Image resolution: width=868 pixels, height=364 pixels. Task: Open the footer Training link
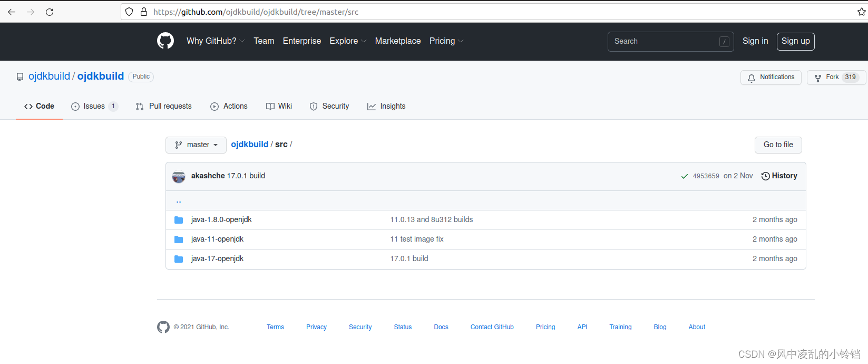620,327
